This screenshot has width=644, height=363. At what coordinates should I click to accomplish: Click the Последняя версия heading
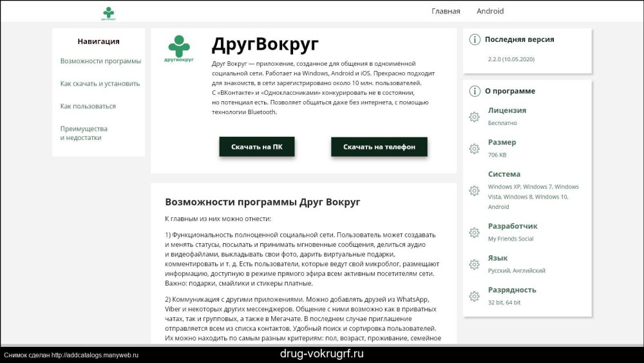click(519, 39)
